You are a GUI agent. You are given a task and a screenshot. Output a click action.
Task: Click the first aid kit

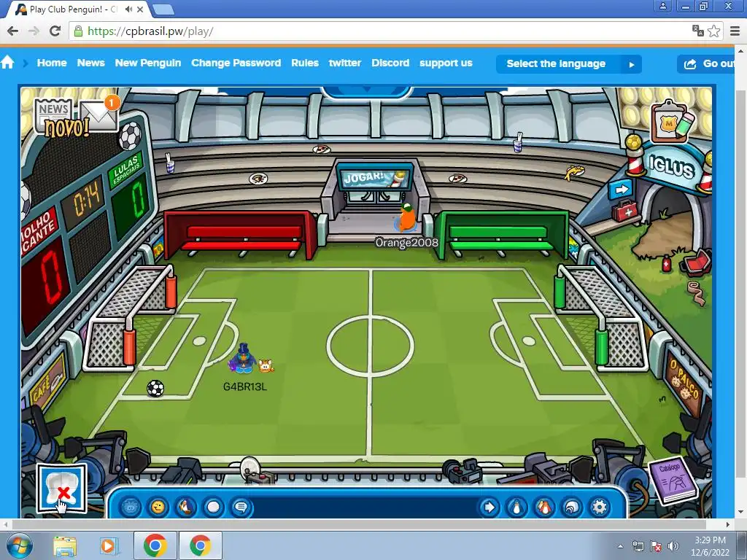[624, 211]
